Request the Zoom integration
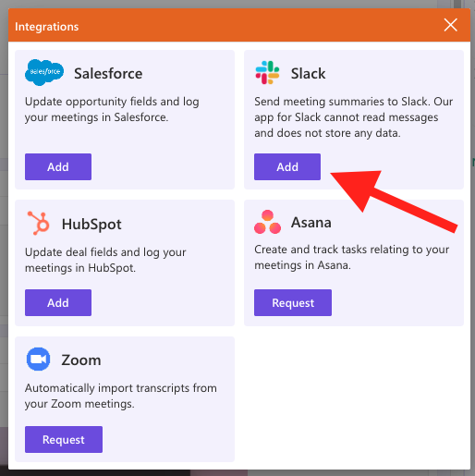This screenshot has height=476, width=475. point(64,439)
